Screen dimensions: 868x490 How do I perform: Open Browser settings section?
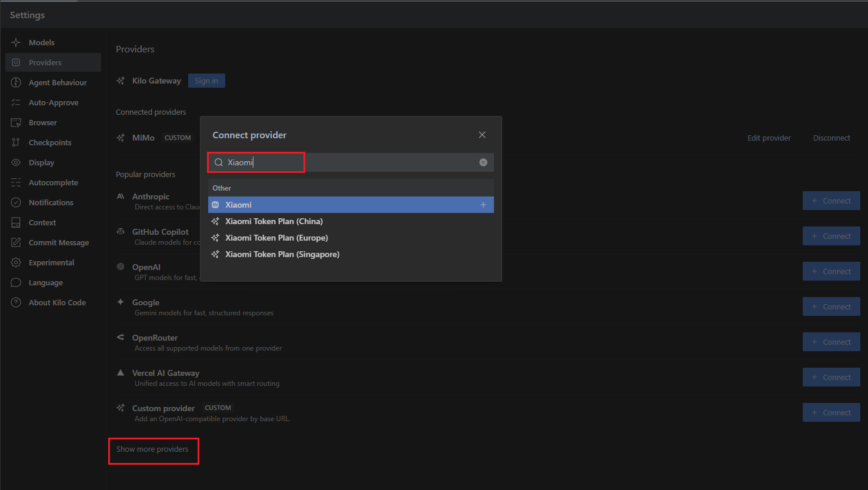53,122
